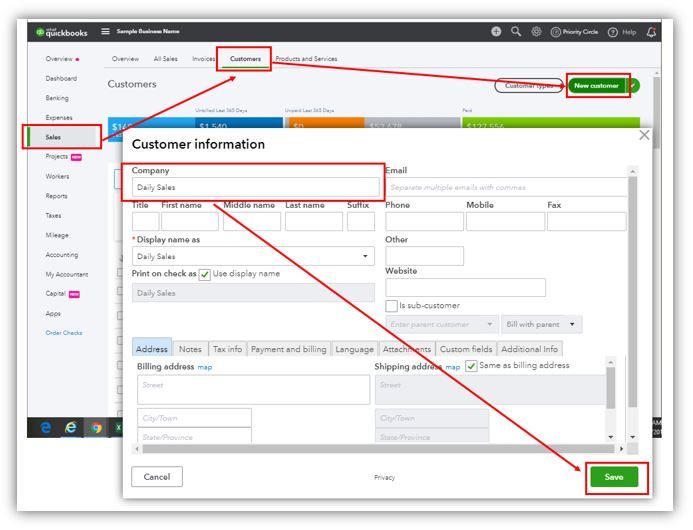The width and height of the screenshot is (693, 530).
Task: Click the billing City/Town field
Action: click(x=194, y=418)
